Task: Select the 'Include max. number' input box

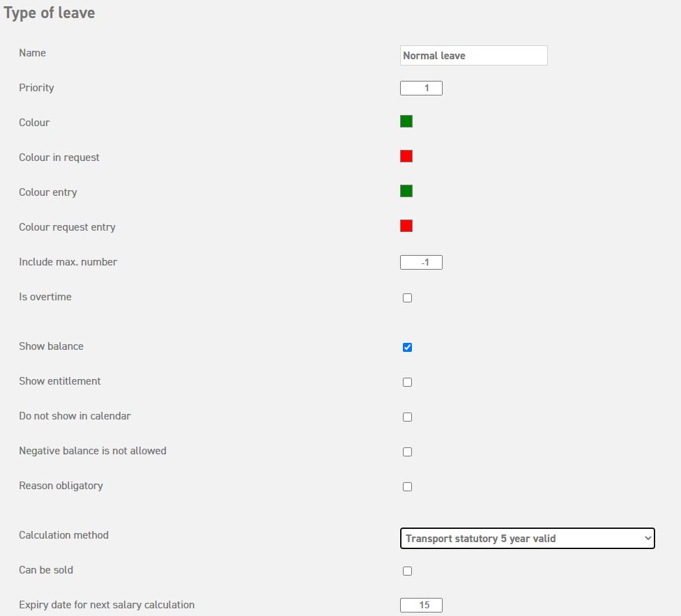Action: pyautogui.click(x=421, y=263)
